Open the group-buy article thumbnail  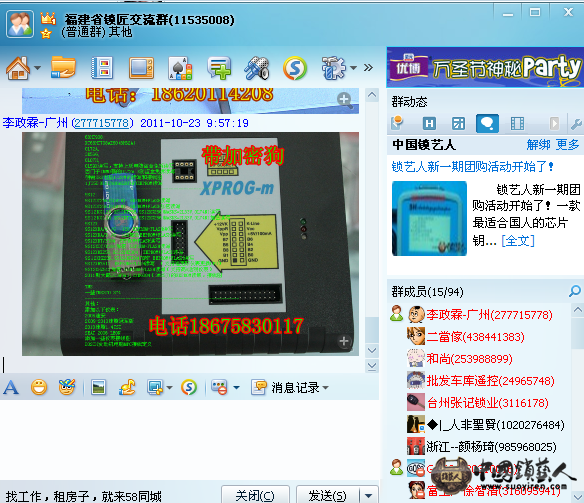pos(429,218)
